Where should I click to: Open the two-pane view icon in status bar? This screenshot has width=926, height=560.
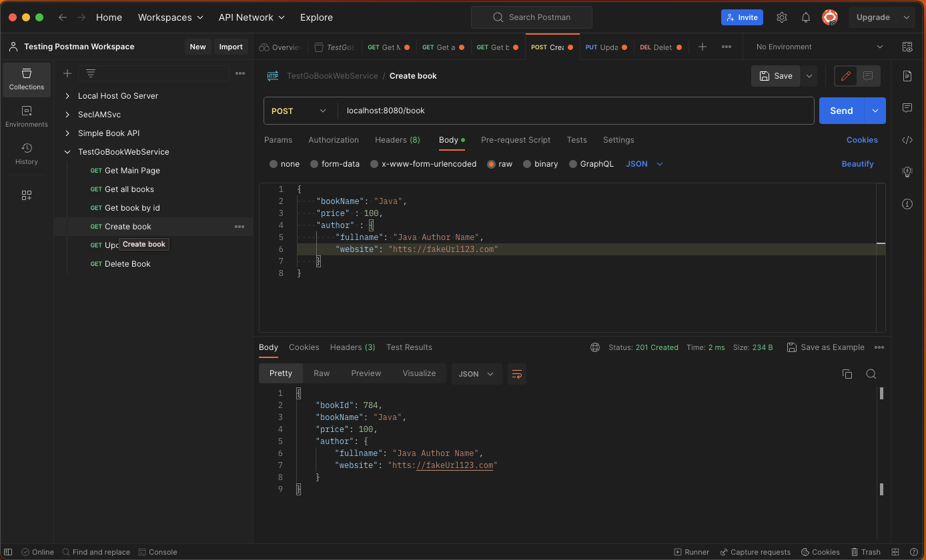tap(896, 552)
